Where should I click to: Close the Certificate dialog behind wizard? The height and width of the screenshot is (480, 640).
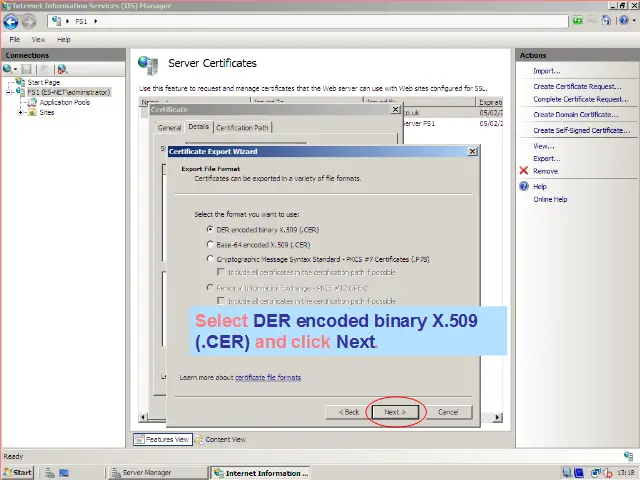pos(395,109)
